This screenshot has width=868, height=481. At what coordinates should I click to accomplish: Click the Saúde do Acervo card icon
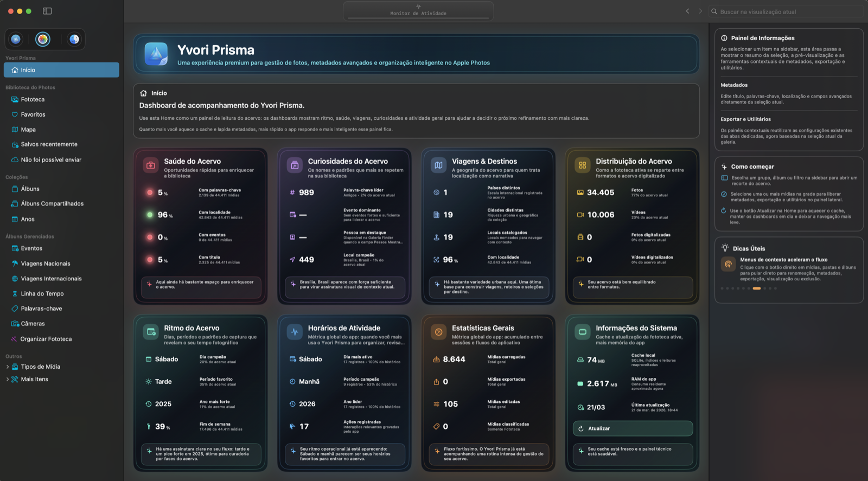coord(151,165)
